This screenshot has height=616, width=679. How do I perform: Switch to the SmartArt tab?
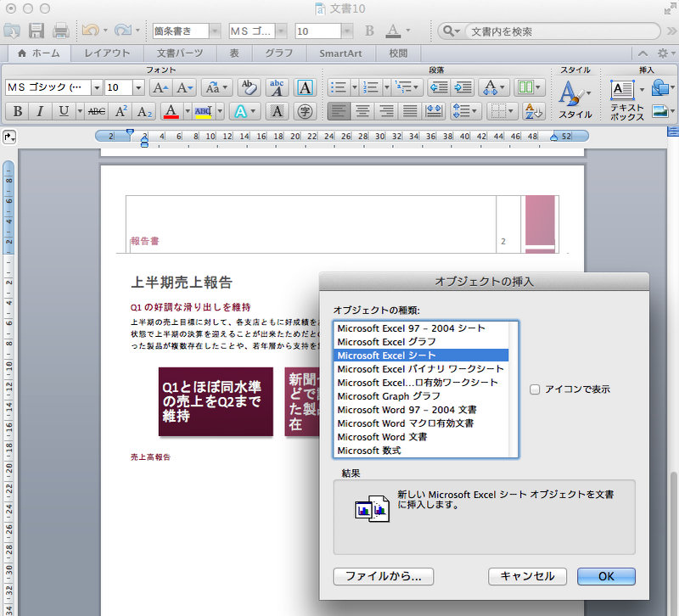tap(340, 53)
